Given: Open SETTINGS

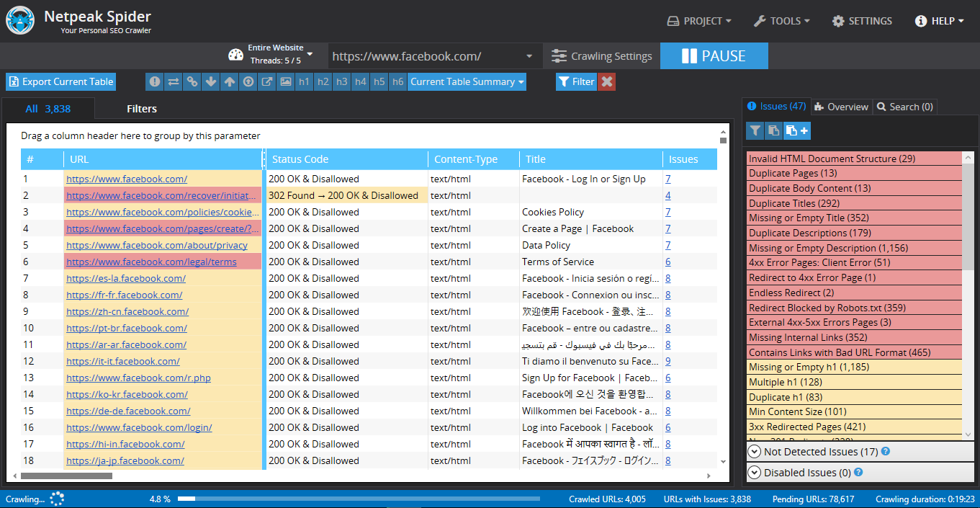Looking at the screenshot, I should click(862, 21).
